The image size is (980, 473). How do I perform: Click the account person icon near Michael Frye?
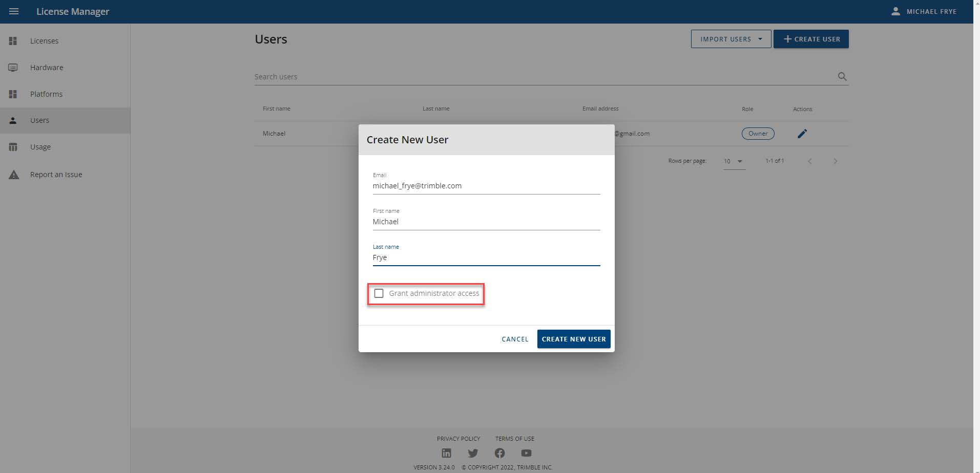[x=895, y=11]
